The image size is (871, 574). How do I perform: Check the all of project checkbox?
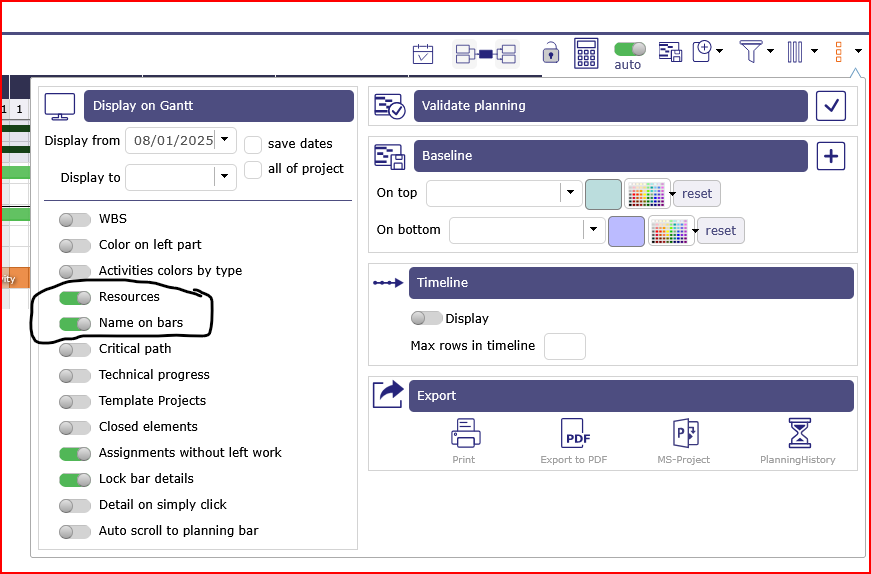click(x=254, y=169)
